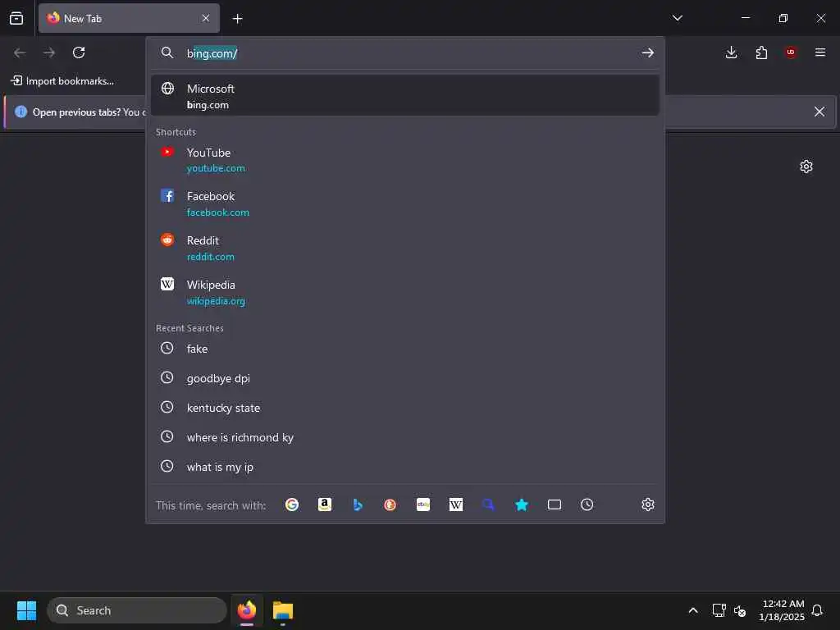
Task: Search with Amazon engine icon
Action: pyautogui.click(x=325, y=504)
